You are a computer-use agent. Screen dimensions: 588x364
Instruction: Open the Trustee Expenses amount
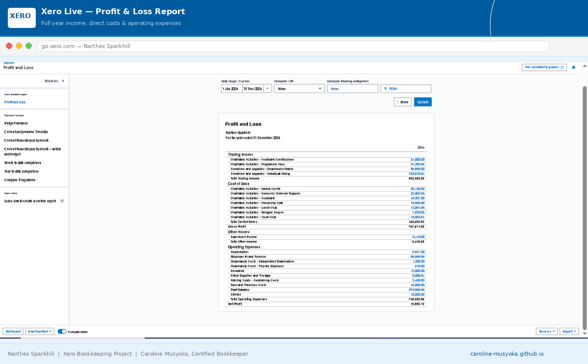(420, 266)
